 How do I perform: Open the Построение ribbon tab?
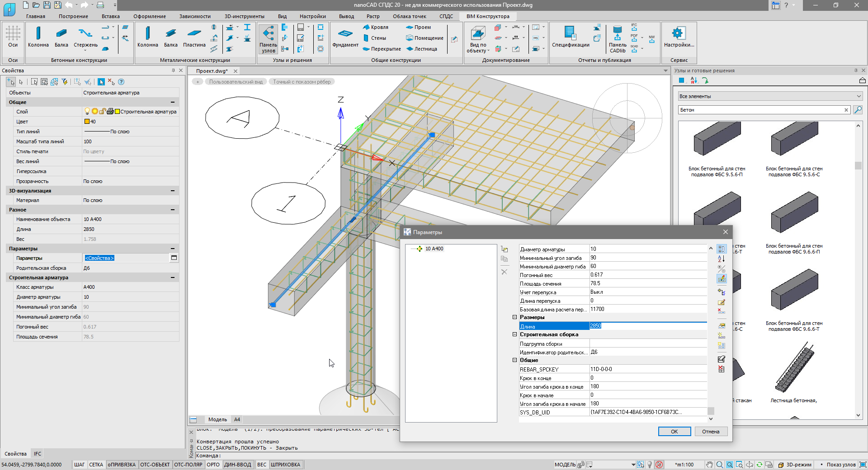(73, 16)
